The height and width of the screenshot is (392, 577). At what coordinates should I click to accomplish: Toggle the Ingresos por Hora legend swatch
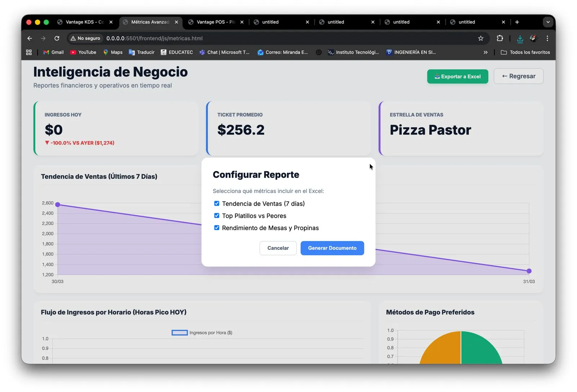(x=180, y=332)
